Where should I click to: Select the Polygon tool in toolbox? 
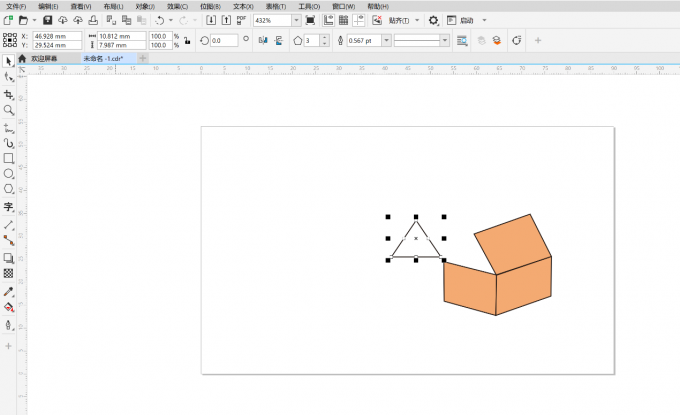click(9, 189)
